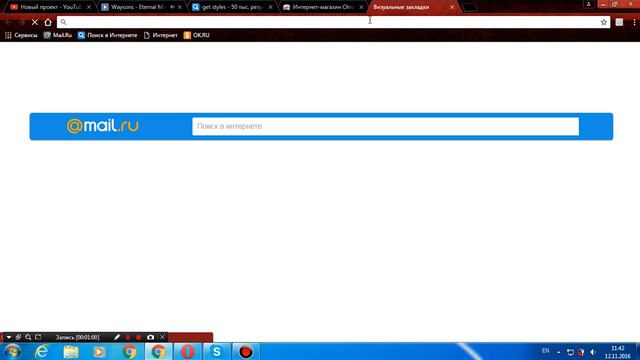
Task: Open the taskbar clock showing 11:42
Action: tap(618, 352)
